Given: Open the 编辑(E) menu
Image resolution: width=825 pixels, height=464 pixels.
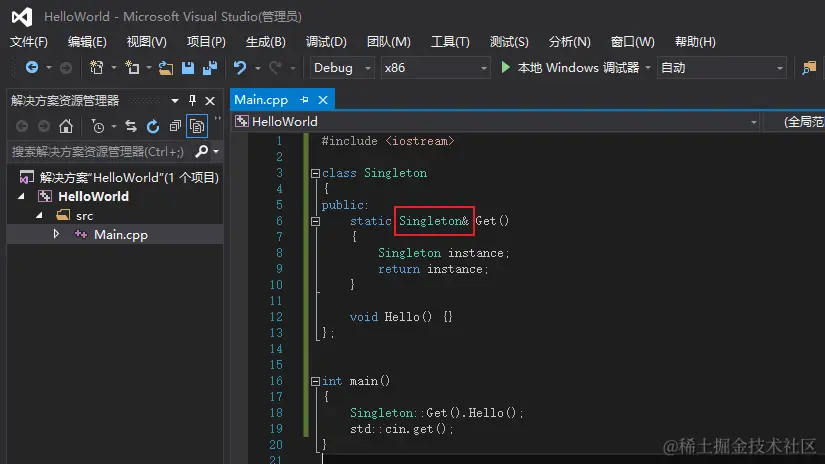Looking at the screenshot, I should tap(87, 42).
